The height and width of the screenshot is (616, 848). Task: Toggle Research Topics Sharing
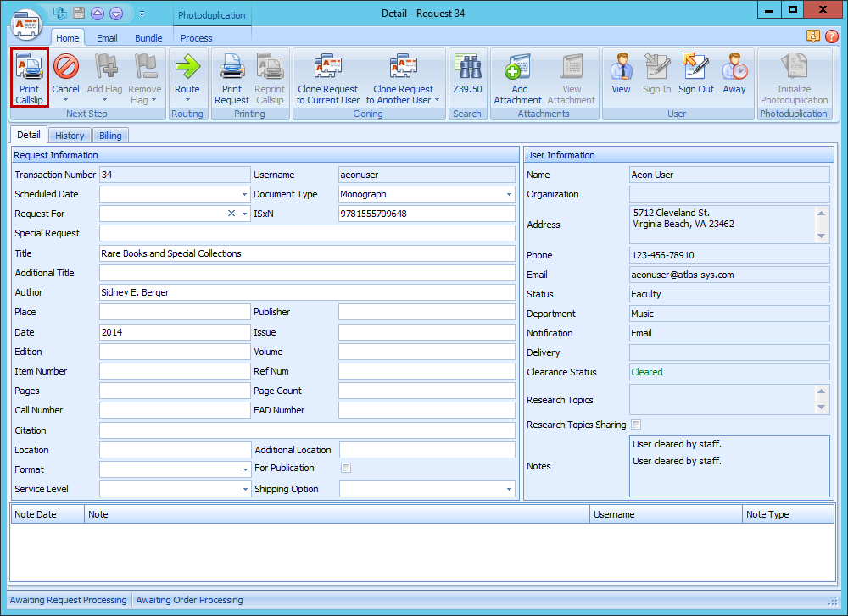[634, 425]
